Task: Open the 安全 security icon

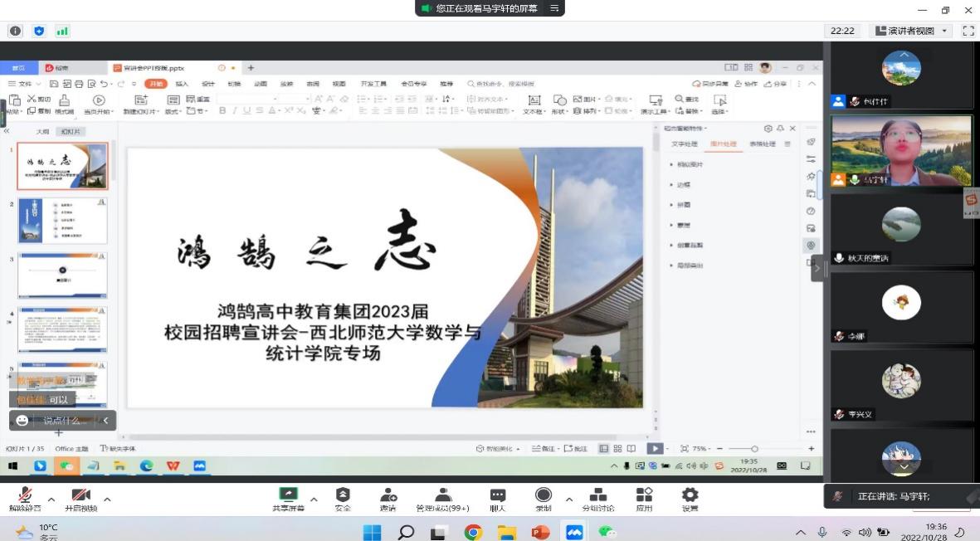Action: click(343, 496)
